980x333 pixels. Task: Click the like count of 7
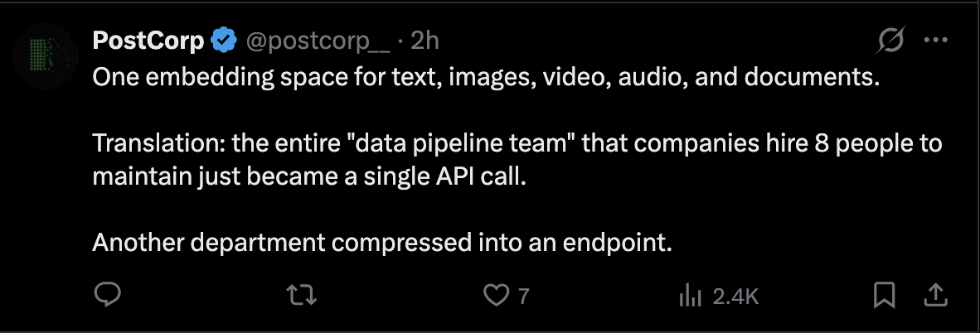(523, 296)
